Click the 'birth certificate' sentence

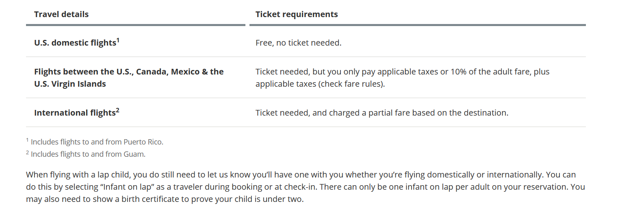165,199
